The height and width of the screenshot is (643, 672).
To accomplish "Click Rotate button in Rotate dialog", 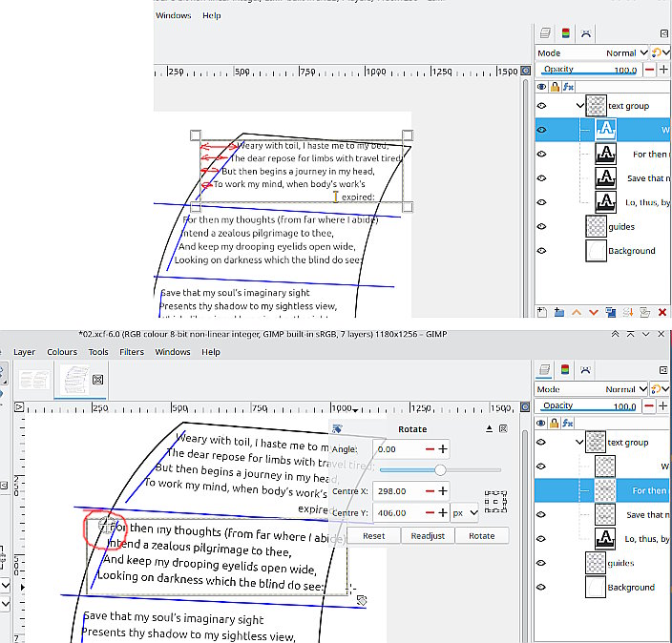I will [x=482, y=536].
